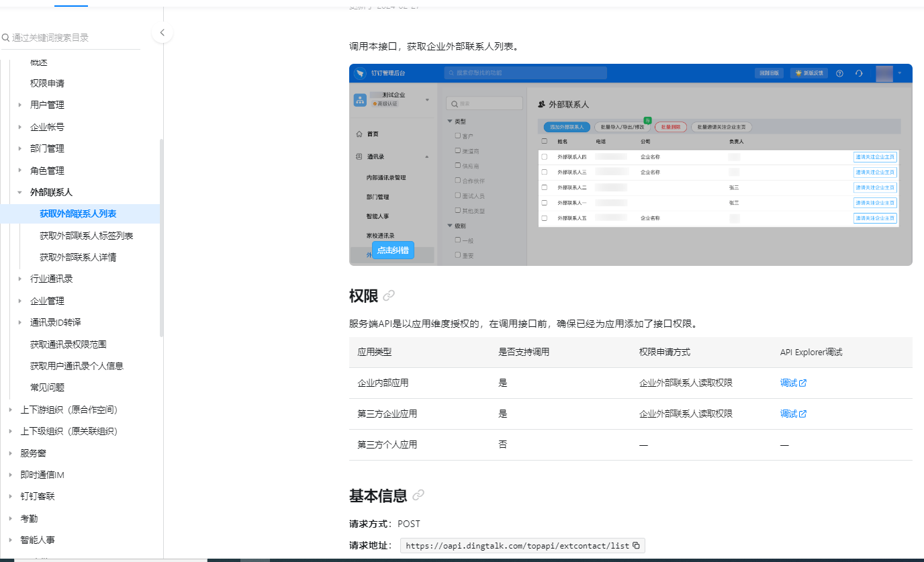This screenshot has width=924, height=562.
Task: Expand the 通讯录ID转译 node arrow
Action: pos(20,322)
